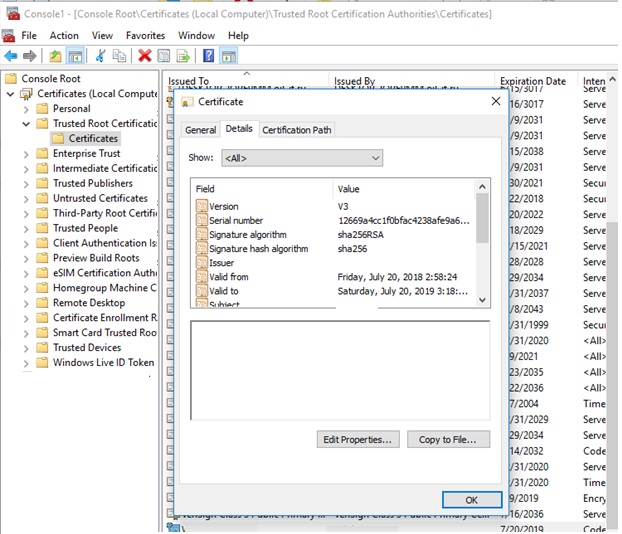The image size is (622, 534).
Task: Click the field list scroll down arrow
Action: (x=483, y=299)
